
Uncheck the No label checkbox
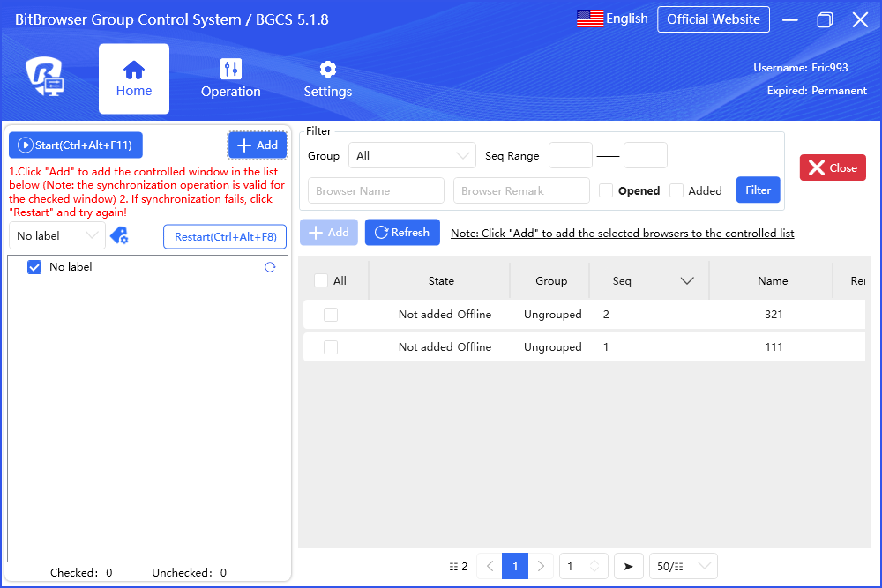pos(34,267)
